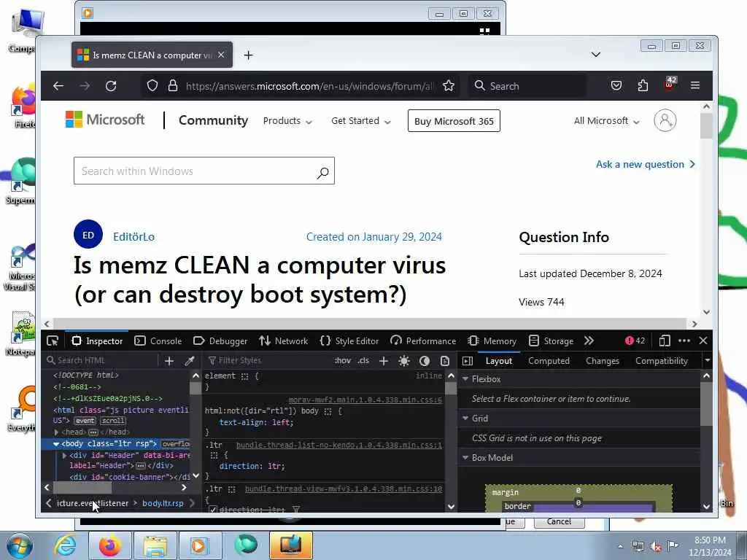Open a new Firefox tab with the plus button
Viewport: 747px width, 560px height.
click(x=248, y=55)
